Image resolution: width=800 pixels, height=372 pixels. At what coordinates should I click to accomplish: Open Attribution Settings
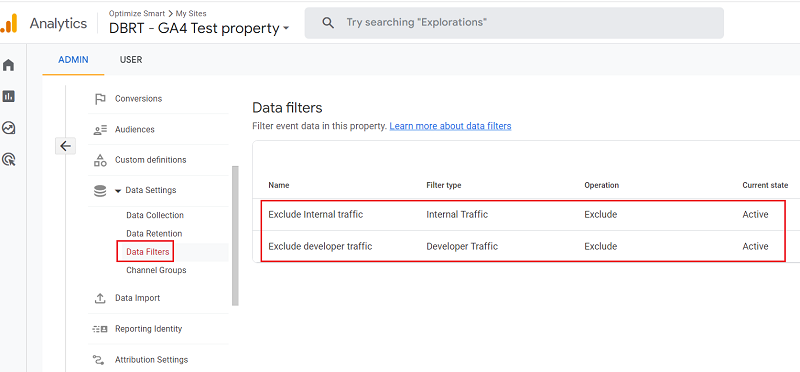tap(152, 360)
